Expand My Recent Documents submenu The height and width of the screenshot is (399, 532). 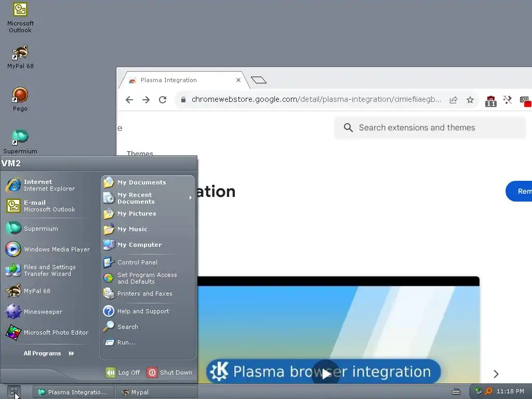[x=148, y=198]
